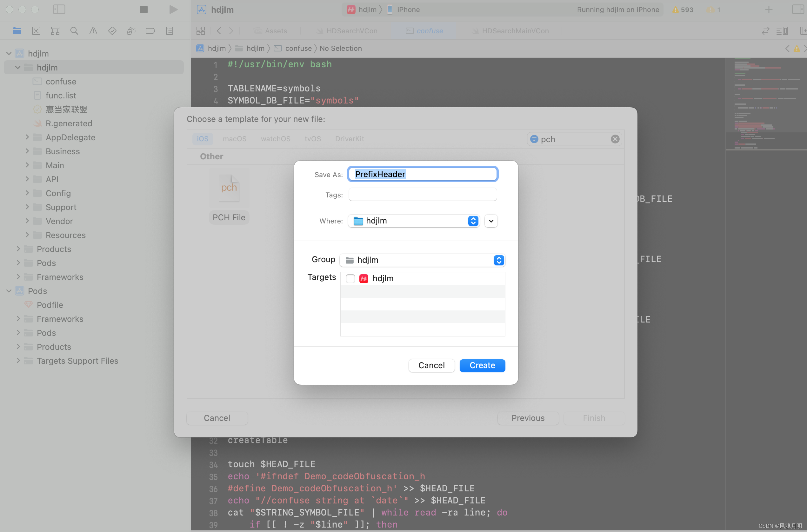Add an editor on the right
This screenshot has height=532, width=807.
pyautogui.click(x=803, y=31)
